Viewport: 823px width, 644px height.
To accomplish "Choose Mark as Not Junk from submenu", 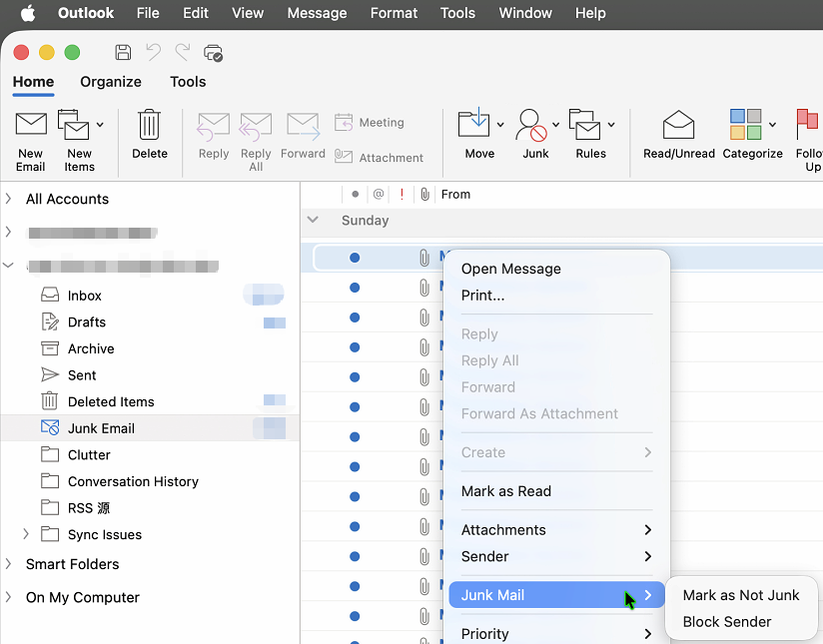I will (740, 595).
